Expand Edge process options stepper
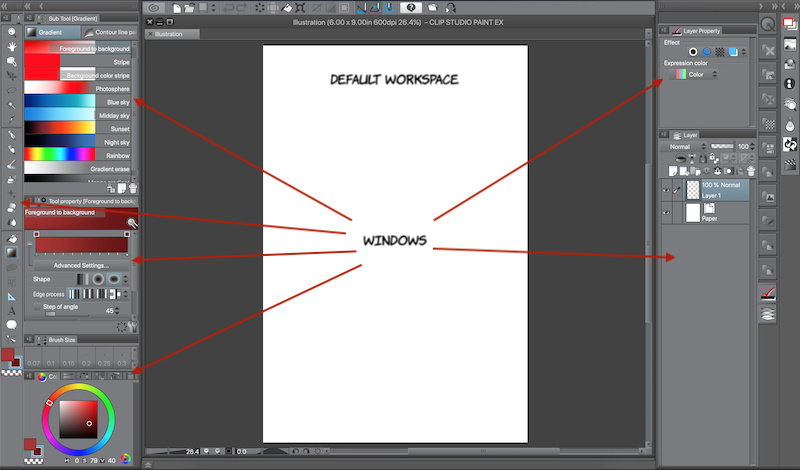Screen dimensions: 800x470 coord(126,294)
